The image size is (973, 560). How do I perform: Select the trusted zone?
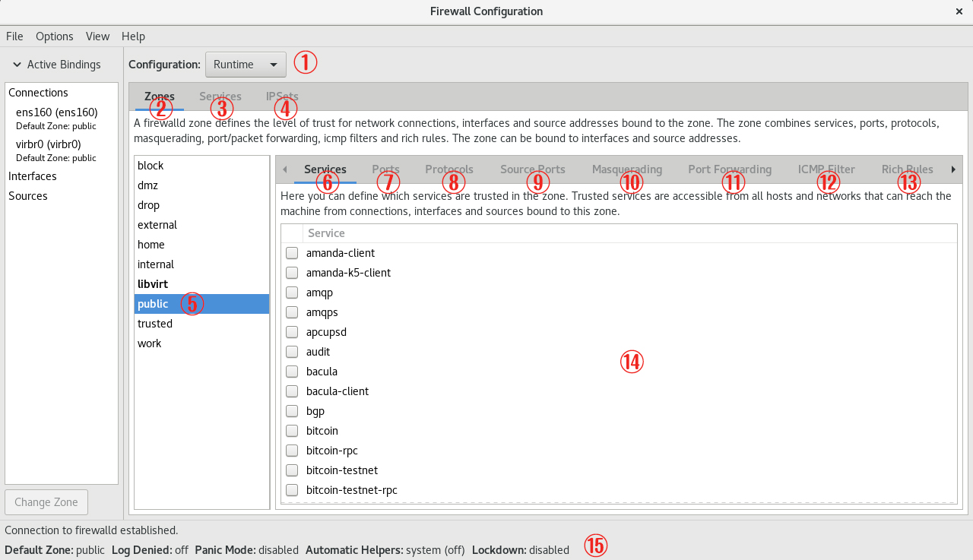click(x=154, y=323)
